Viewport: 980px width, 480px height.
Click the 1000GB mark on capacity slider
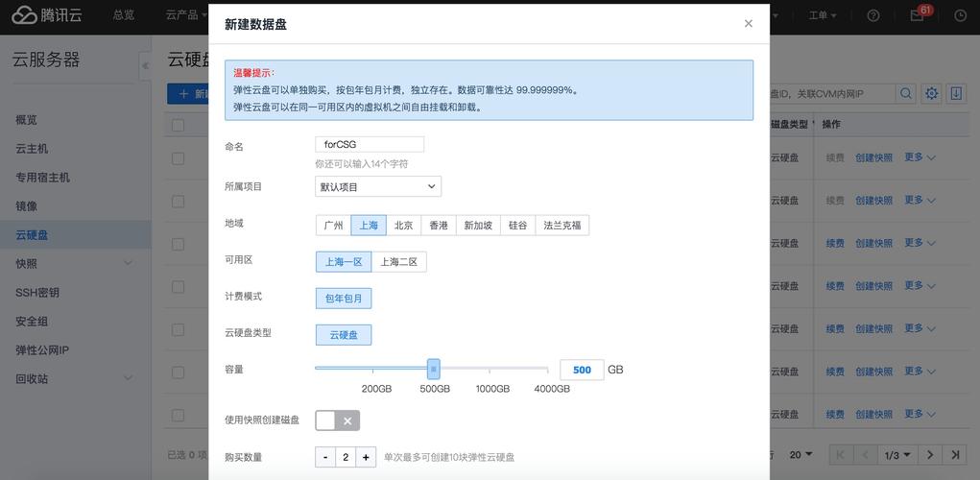coord(492,388)
